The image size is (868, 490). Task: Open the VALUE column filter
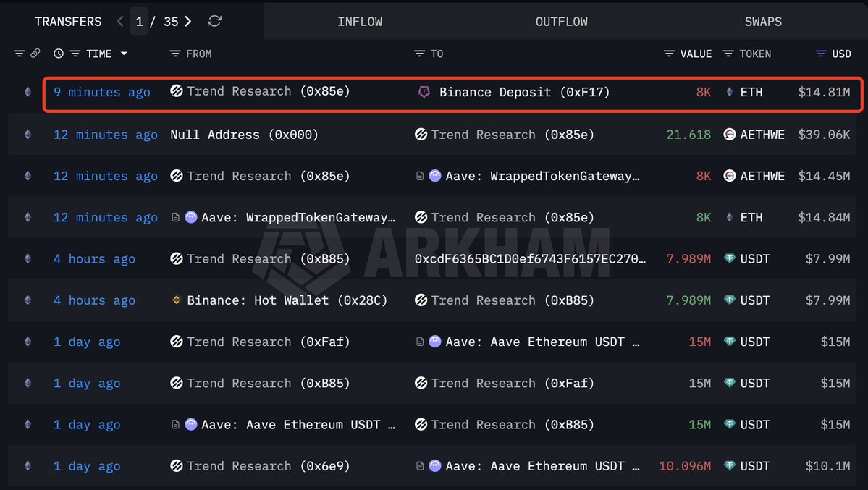[x=669, y=54]
